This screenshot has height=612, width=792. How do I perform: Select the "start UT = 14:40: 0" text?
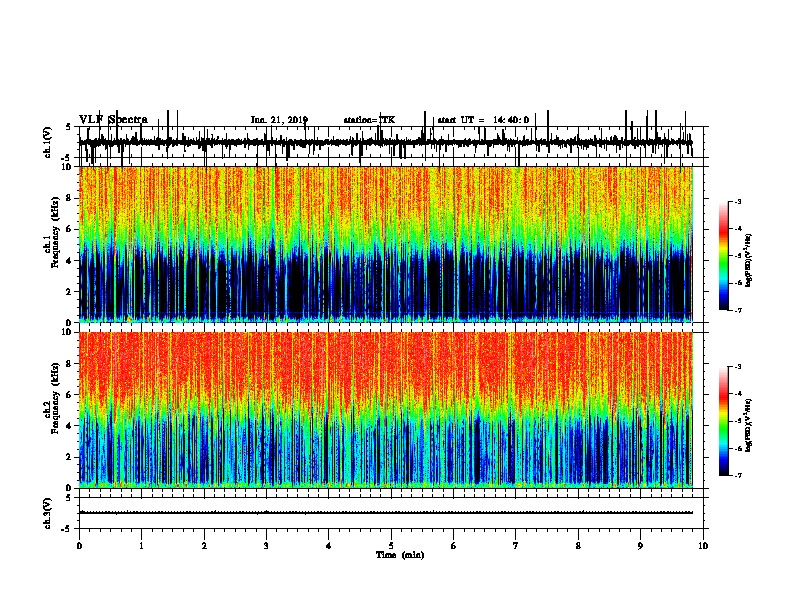(483, 120)
